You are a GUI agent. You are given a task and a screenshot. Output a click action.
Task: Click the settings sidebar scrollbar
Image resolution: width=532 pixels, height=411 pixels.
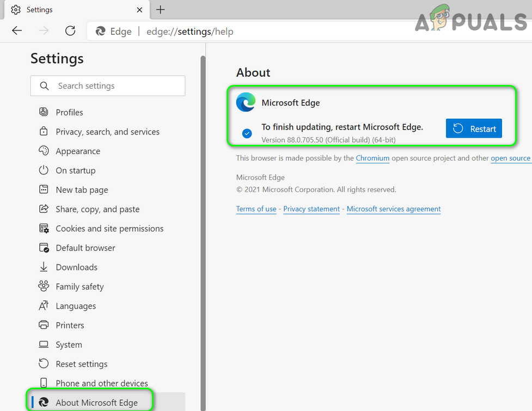(x=203, y=233)
